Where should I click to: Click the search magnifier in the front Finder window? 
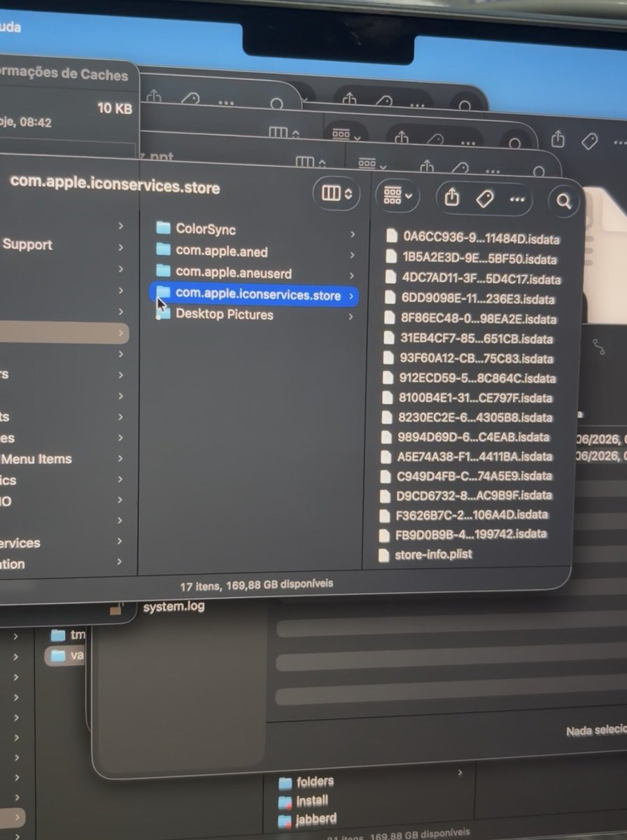point(564,202)
